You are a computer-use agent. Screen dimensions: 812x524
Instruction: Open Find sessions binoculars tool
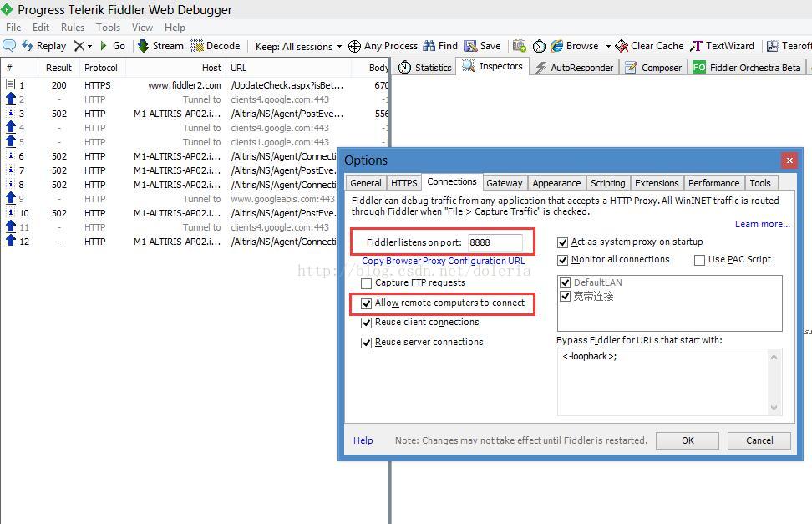pyautogui.click(x=440, y=46)
